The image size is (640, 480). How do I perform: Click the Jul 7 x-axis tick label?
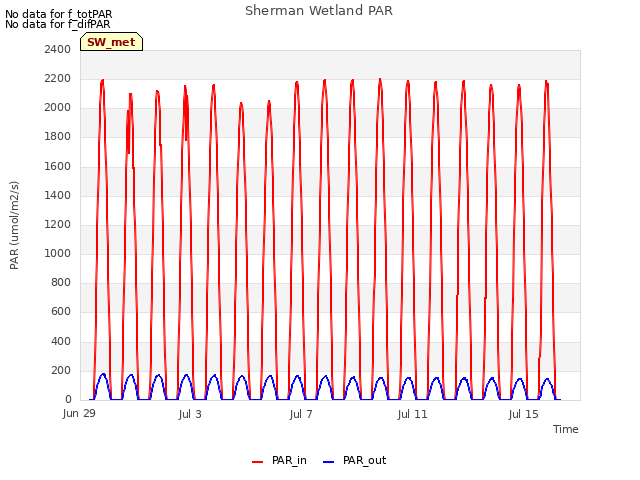coord(301,414)
